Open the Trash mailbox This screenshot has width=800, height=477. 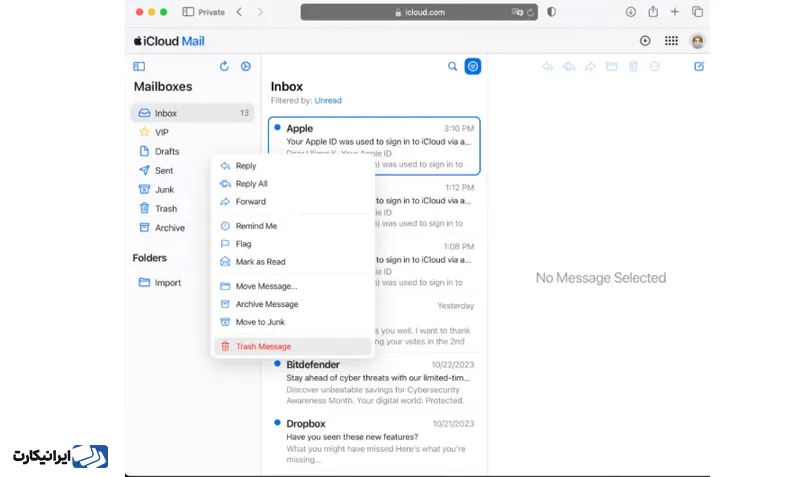pos(171,209)
